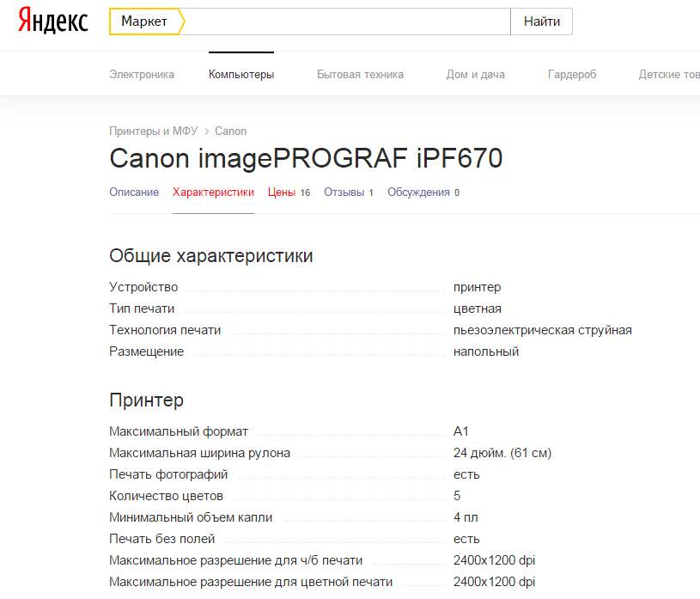This screenshot has width=700, height=599.
Task: Click the Печать фотографий label
Action: point(168,474)
